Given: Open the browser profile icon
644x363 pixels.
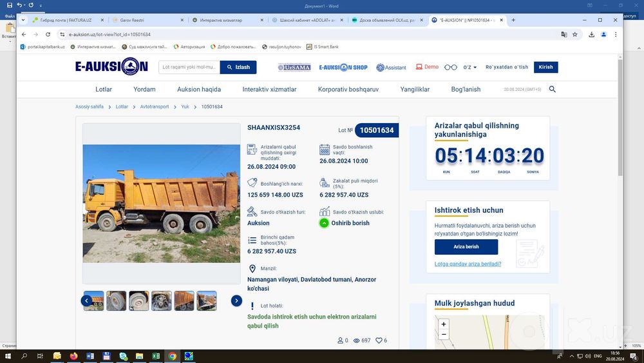Looking at the screenshot, I should [x=604, y=35].
